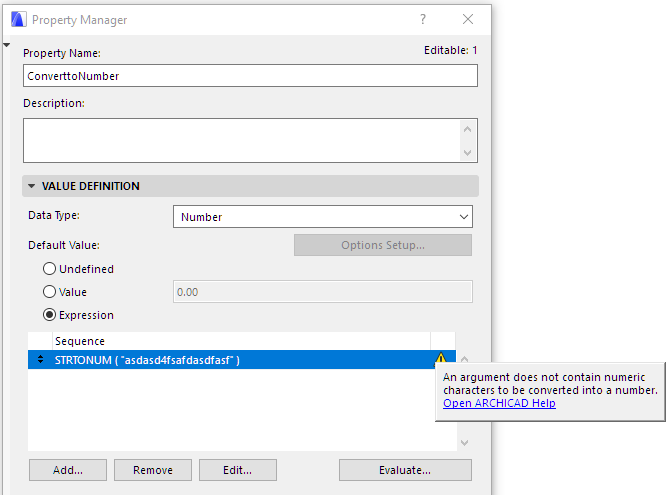Click the reorder arrows on the STRTONUM row

tap(40, 360)
